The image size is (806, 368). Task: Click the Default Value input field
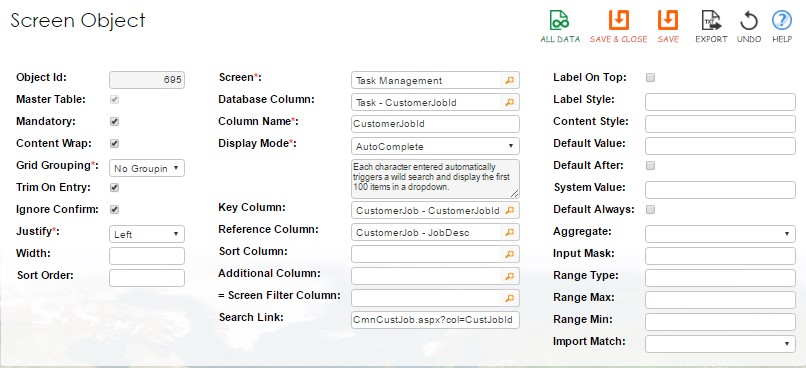tap(720, 146)
